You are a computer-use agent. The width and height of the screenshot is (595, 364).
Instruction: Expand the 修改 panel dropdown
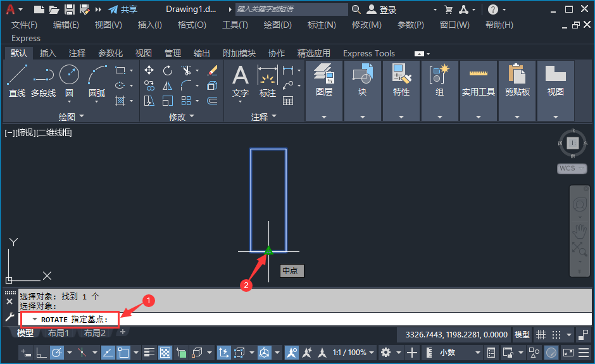pos(182,116)
